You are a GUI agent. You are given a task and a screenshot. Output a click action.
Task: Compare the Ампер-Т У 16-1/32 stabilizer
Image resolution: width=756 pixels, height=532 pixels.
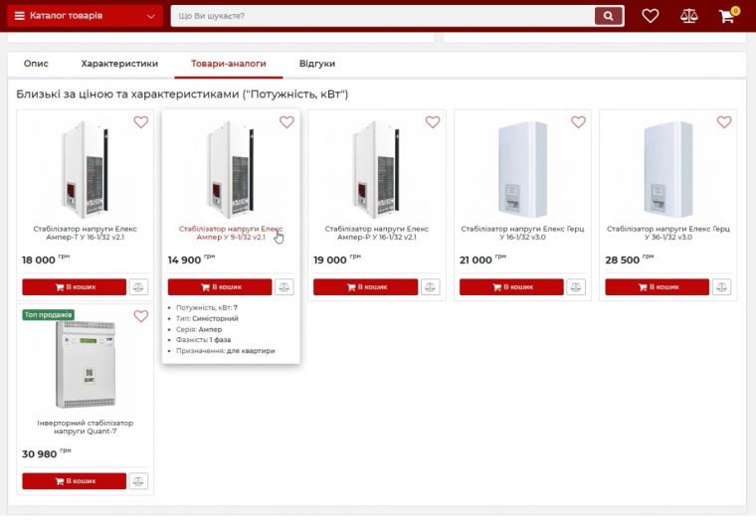click(138, 287)
